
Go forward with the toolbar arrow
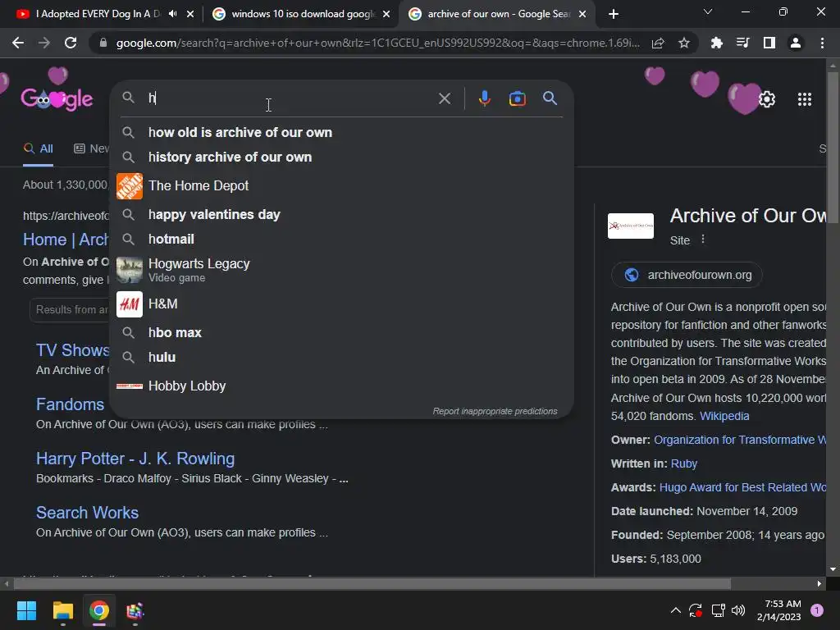(x=44, y=43)
